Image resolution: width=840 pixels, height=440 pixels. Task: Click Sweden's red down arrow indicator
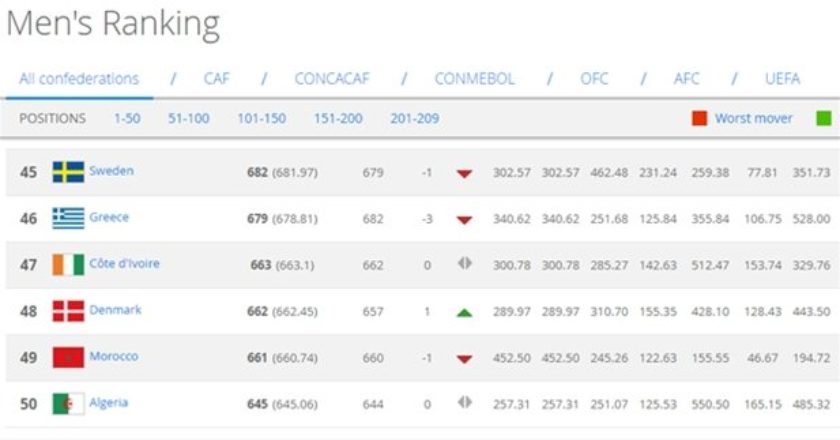tap(464, 174)
